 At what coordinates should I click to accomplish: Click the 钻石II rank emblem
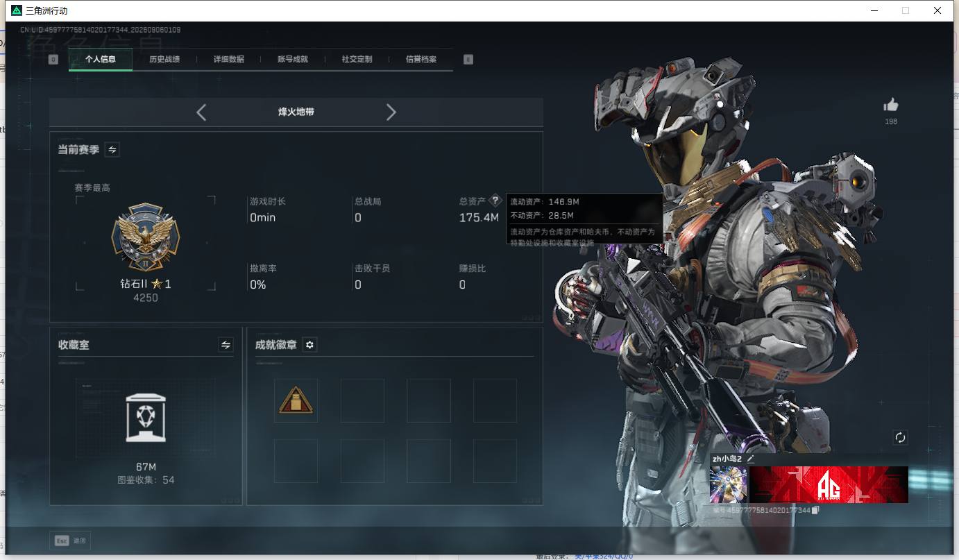click(146, 237)
